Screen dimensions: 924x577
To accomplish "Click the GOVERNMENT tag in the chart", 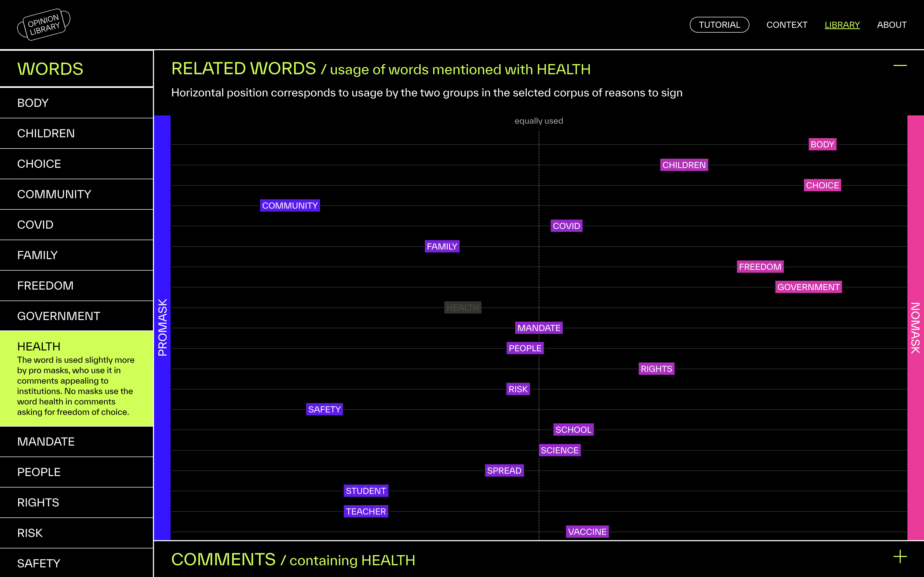I will tap(808, 287).
